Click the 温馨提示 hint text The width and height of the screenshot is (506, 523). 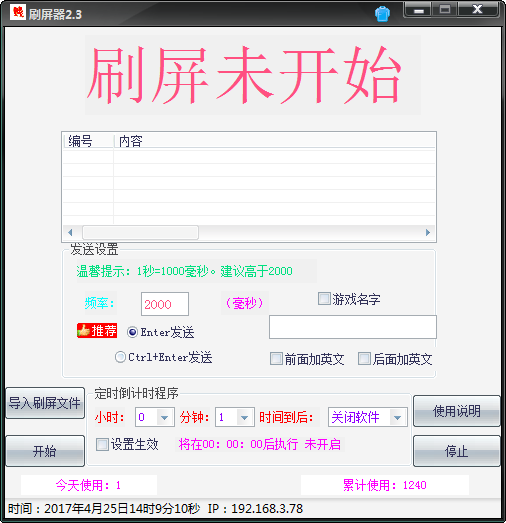[x=184, y=271]
